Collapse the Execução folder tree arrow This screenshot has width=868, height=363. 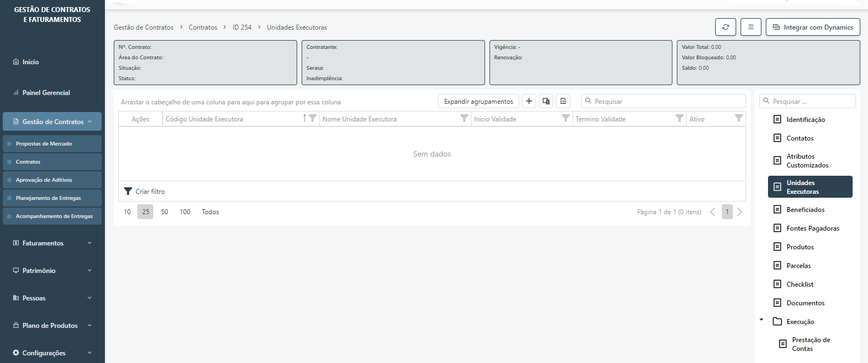[x=761, y=320]
